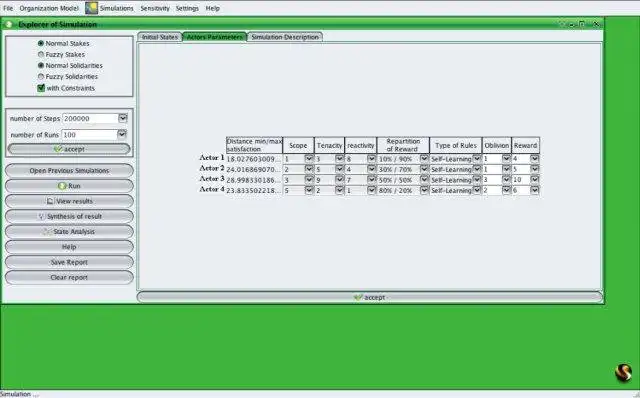Viewport: 640px width, 398px height.
Task: Open Actor 3 reactivity dropdown
Action: tap(371, 180)
